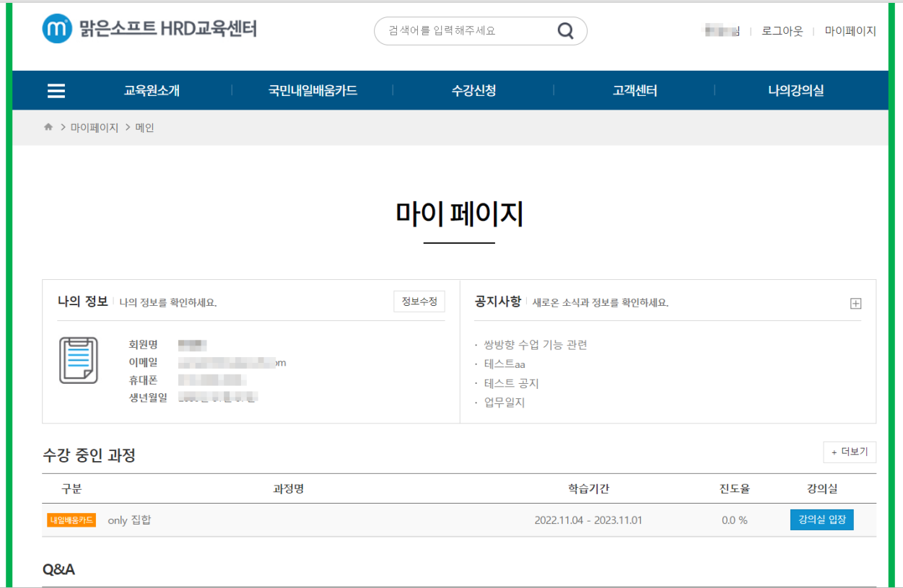
Task: Click the magnifier search icon
Action: point(566,31)
